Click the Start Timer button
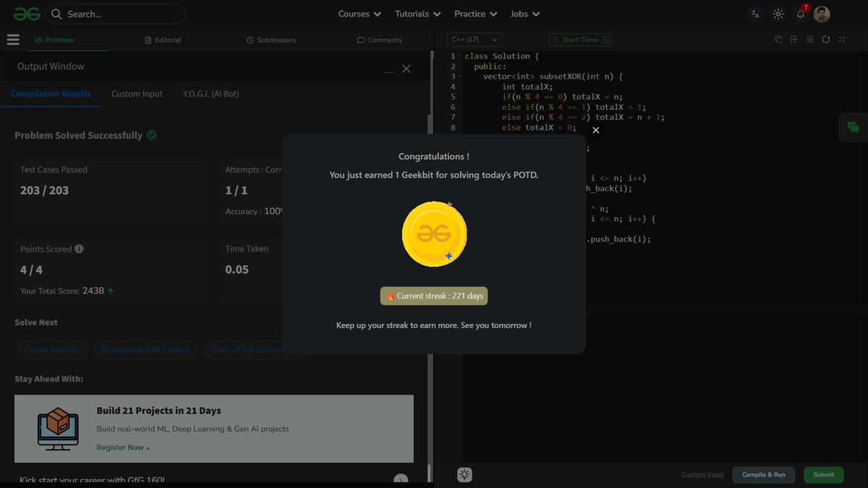 [x=580, y=40]
